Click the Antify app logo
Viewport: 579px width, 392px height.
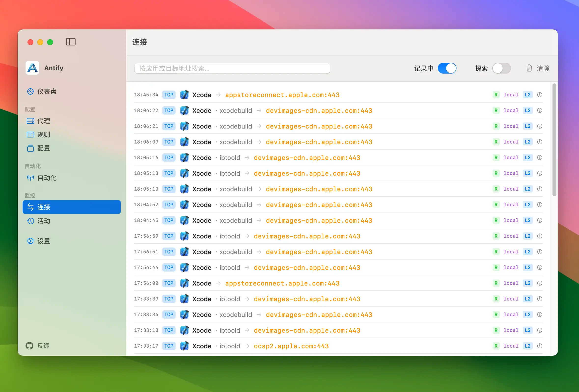tap(32, 68)
